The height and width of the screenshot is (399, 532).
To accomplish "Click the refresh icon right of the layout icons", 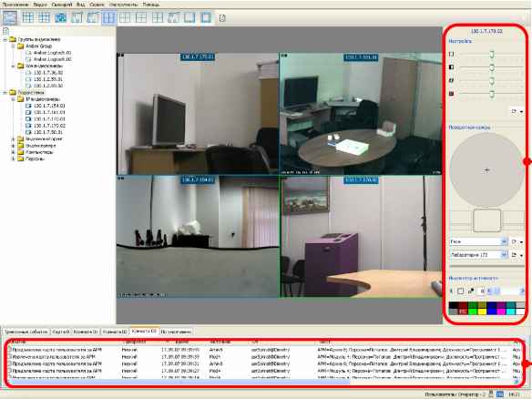I will pyautogui.click(x=222, y=18).
